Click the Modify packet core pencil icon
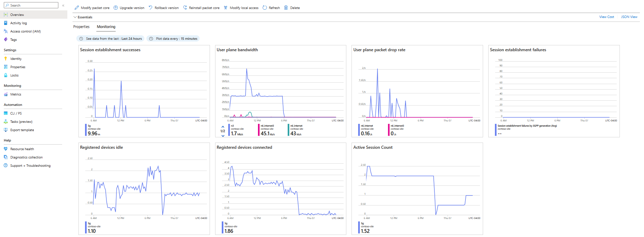Image resolution: width=644 pixels, height=237 pixels. [77, 8]
